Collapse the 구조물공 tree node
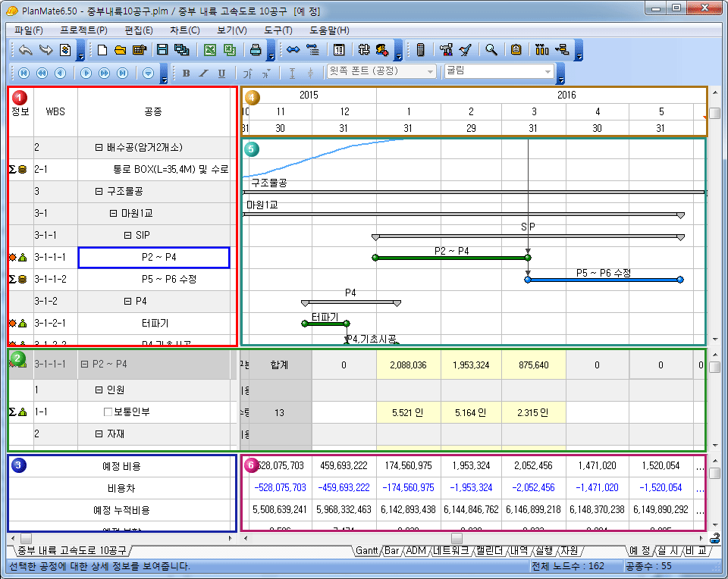This screenshot has width=728, height=579. 99,191
